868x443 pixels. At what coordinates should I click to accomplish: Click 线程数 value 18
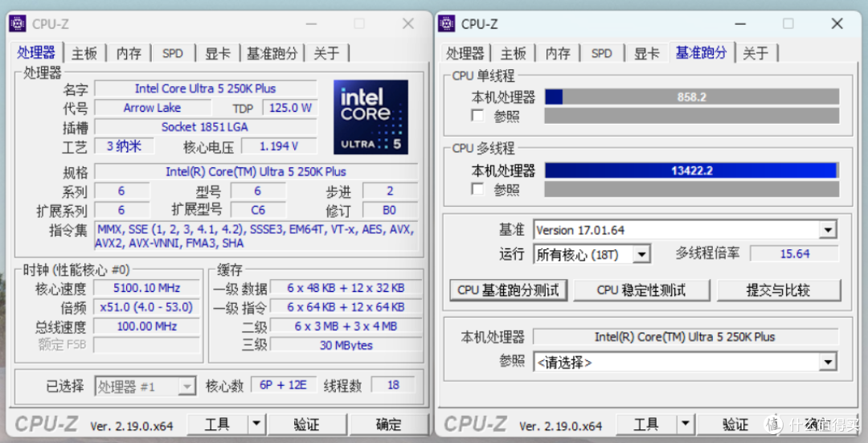[393, 385]
